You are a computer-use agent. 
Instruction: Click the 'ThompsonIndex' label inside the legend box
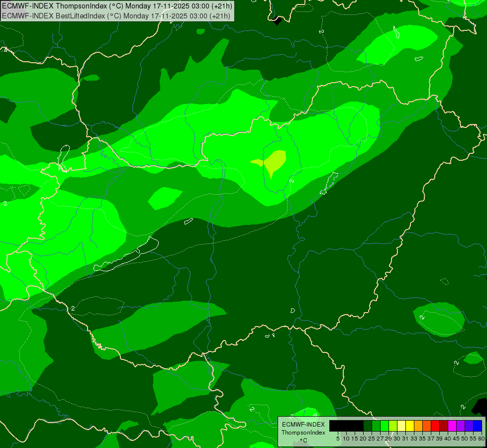coord(303,433)
